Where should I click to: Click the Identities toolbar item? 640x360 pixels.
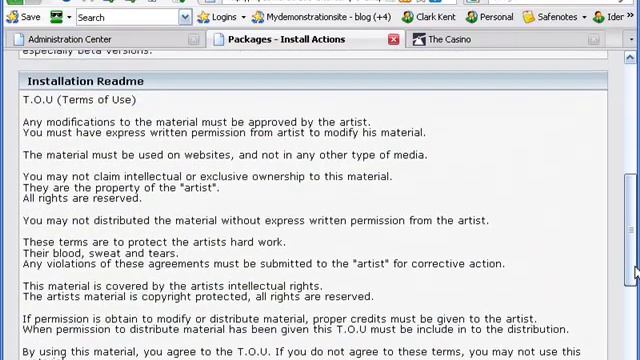tap(608, 17)
